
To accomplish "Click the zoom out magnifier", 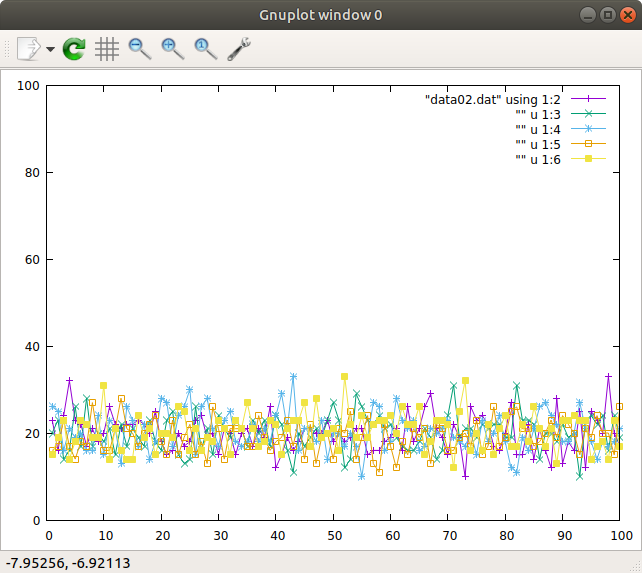I will (x=140, y=49).
